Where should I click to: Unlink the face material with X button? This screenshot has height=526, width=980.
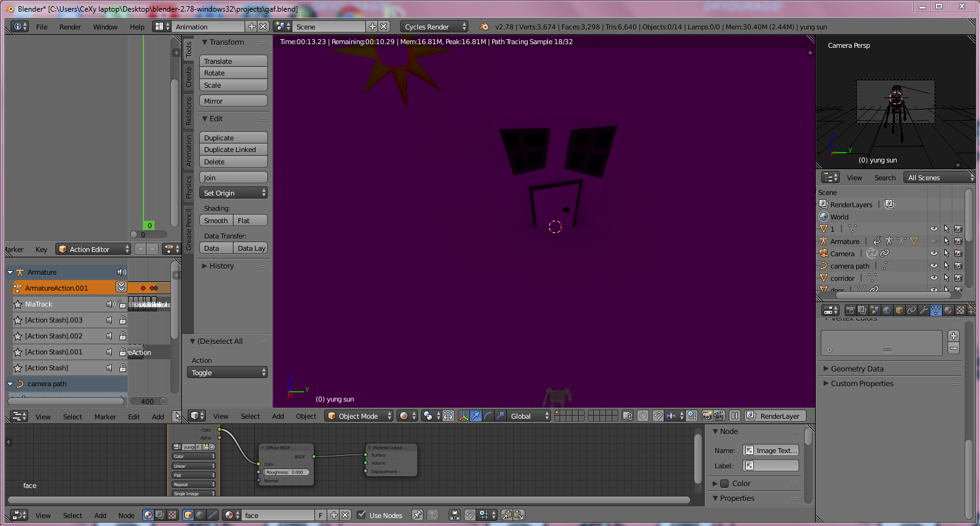click(346, 515)
